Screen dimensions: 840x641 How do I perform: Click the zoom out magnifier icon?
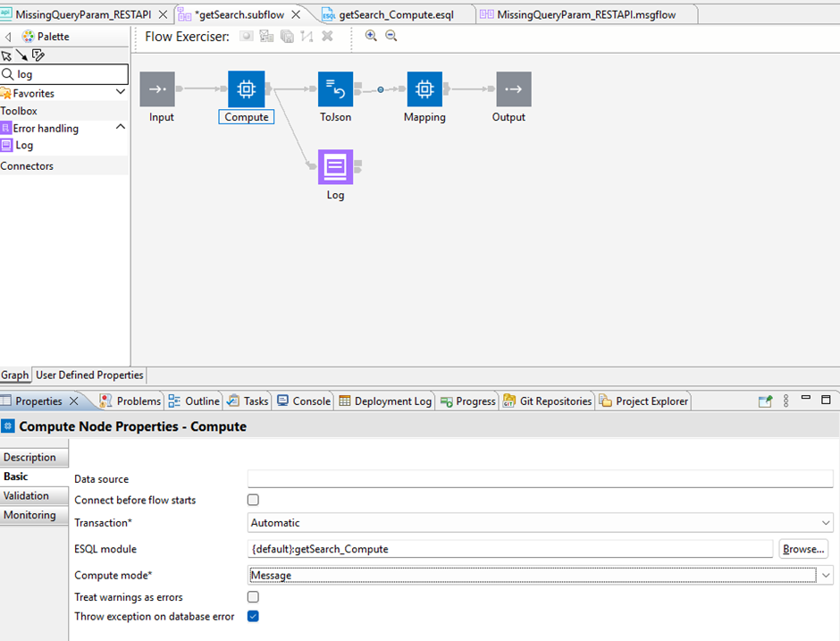click(x=391, y=37)
